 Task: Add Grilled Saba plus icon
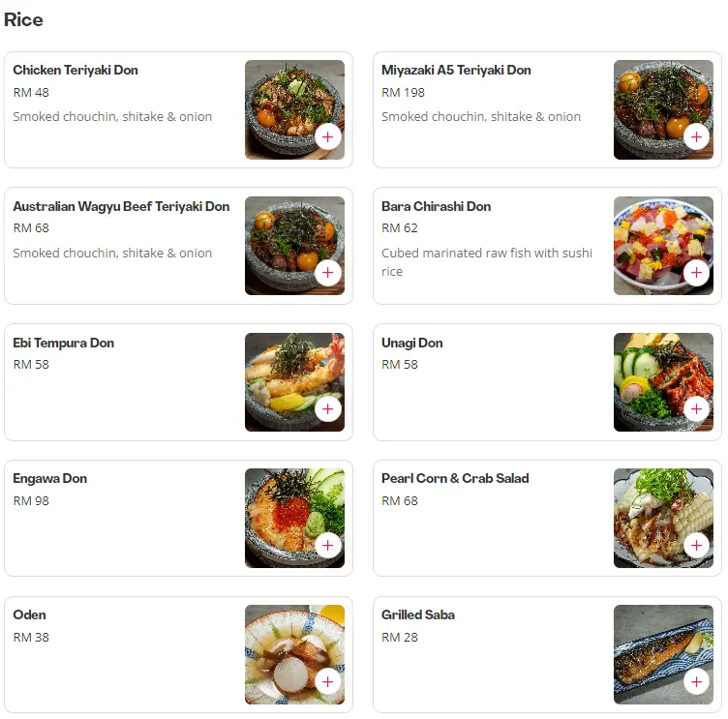point(696,682)
